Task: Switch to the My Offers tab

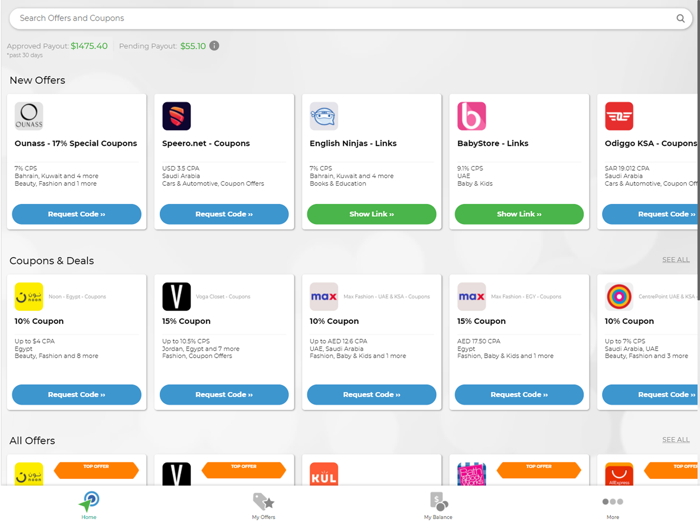Action: point(263,505)
